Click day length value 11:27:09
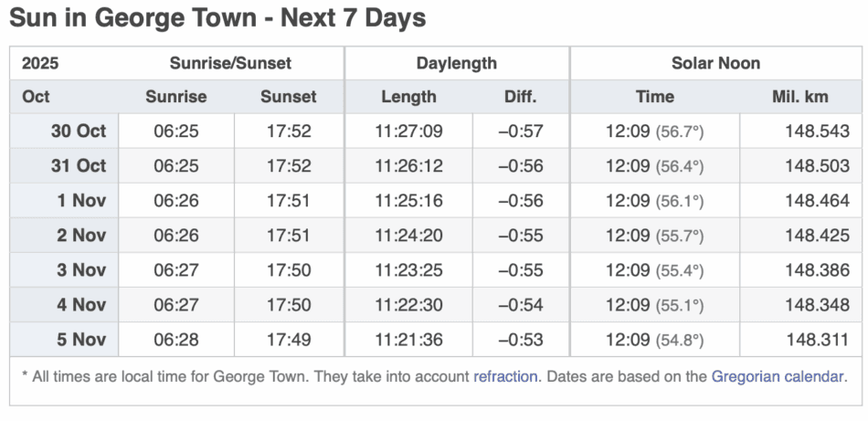Image resolution: width=868 pixels, height=421 pixels. pos(408,132)
